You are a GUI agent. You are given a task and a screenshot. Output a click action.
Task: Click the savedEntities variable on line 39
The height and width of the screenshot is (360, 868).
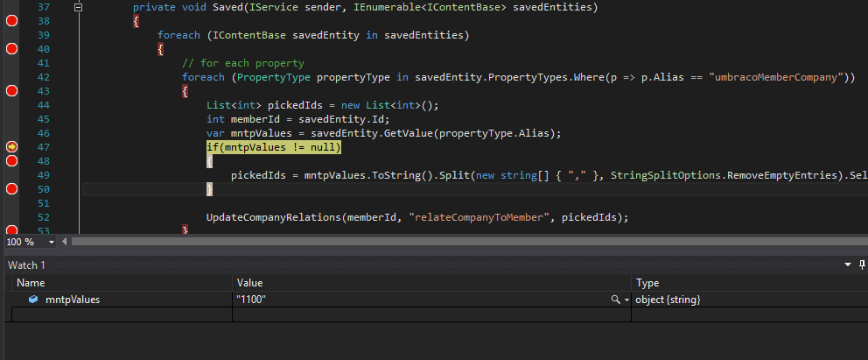[x=423, y=35]
